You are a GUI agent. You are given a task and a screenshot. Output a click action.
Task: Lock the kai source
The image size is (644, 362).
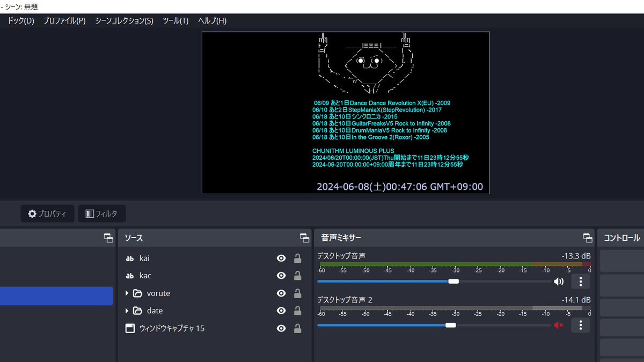(x=297, y=258)
